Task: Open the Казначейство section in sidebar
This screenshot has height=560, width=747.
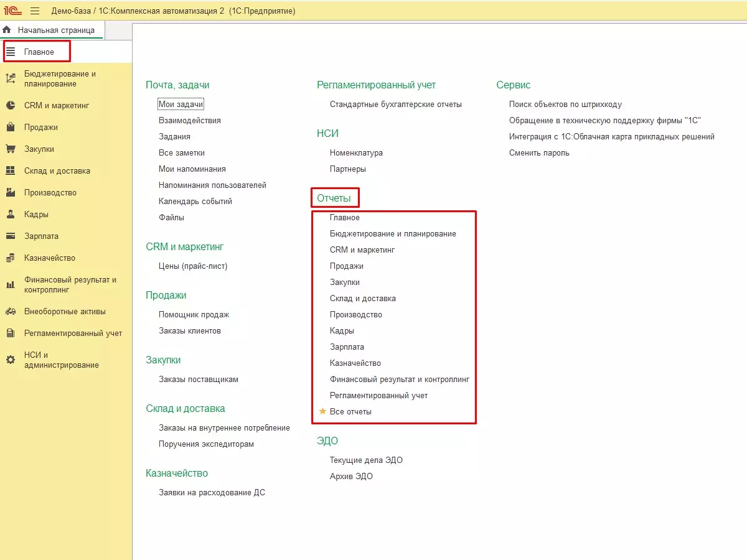Action: 50,258
